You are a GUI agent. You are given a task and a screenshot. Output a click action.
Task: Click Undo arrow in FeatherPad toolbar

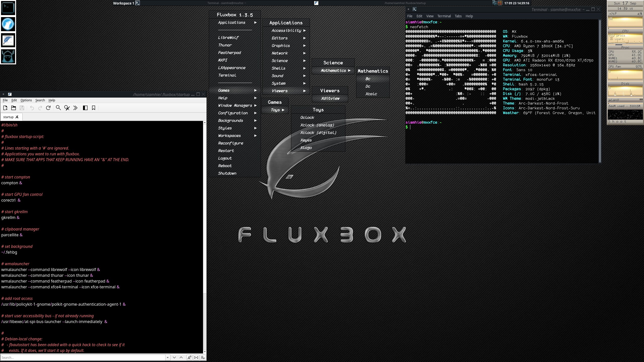[x=32, y=108]
